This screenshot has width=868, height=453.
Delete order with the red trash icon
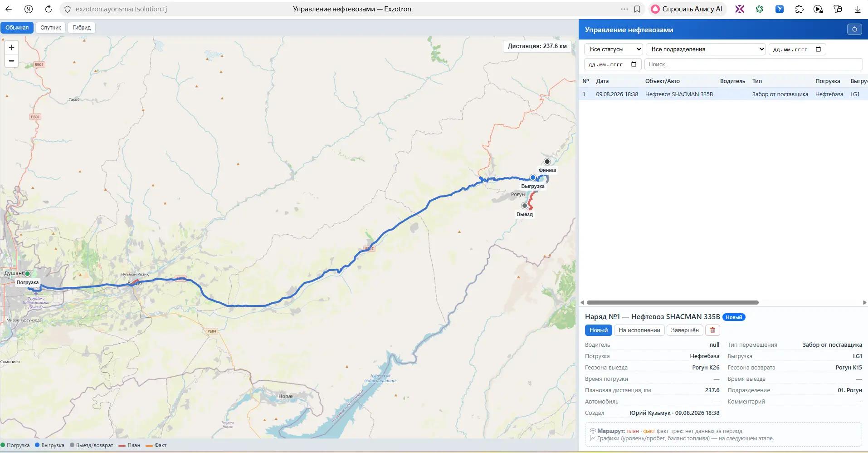712,330
